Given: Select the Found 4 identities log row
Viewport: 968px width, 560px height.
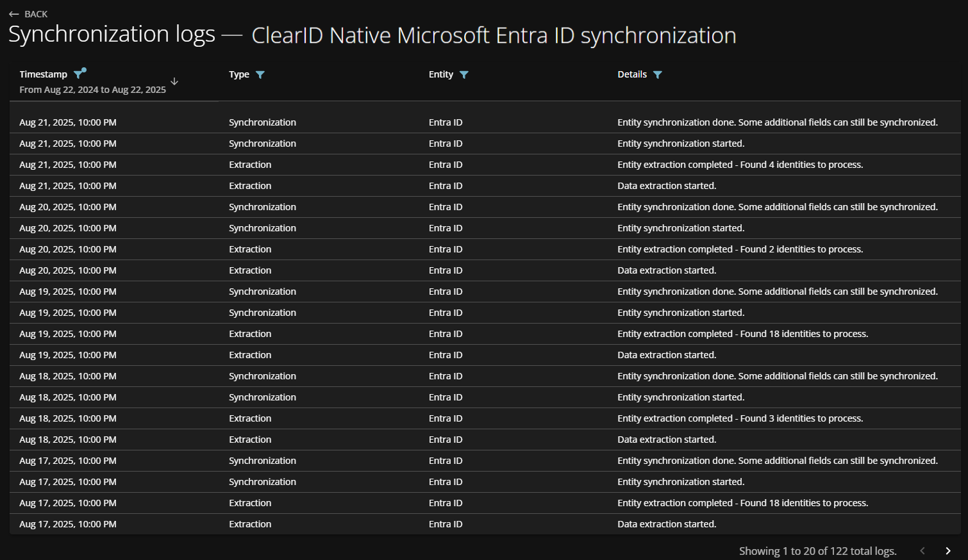Looking at the screenshot, I should point(740,165).
